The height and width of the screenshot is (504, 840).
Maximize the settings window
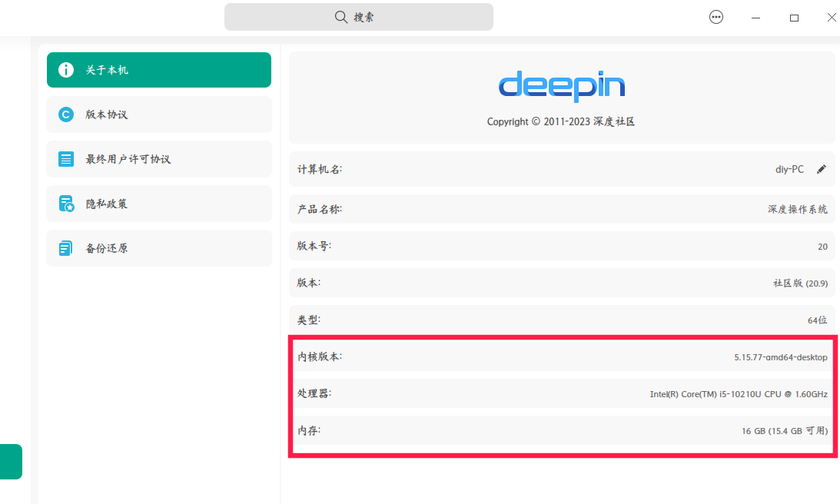point(794,18)
